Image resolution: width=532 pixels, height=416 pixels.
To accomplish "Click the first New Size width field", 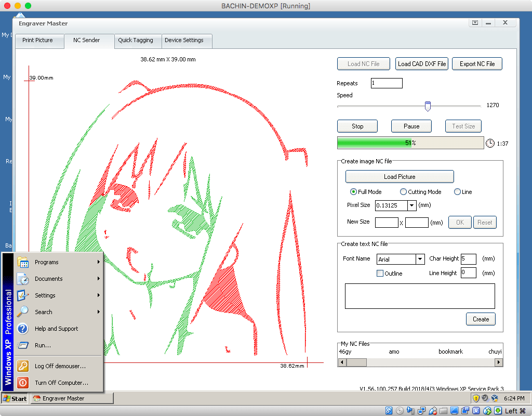I will (x=387, y=223).
